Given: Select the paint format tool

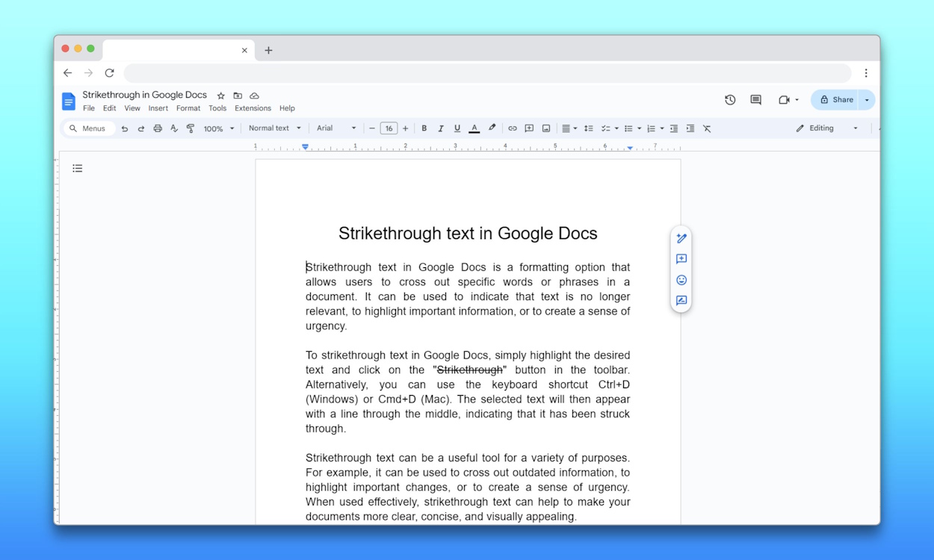Looking at the screenshot, I should [x=191, y=128].
